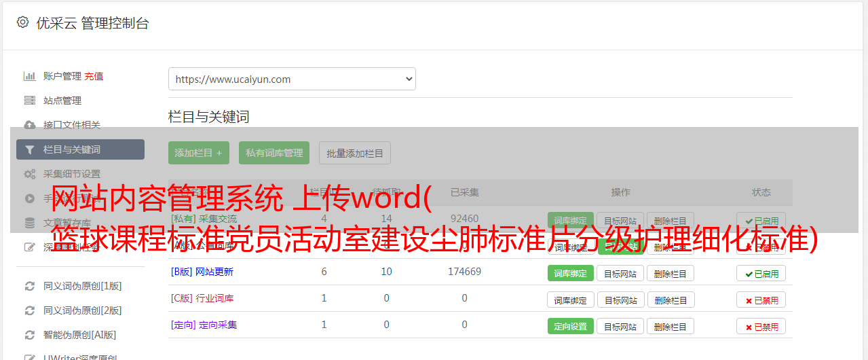Screen dimensions: 868x360
Task: Click 词库绑定 in the 网站更新 row
Action: [571, 273]
